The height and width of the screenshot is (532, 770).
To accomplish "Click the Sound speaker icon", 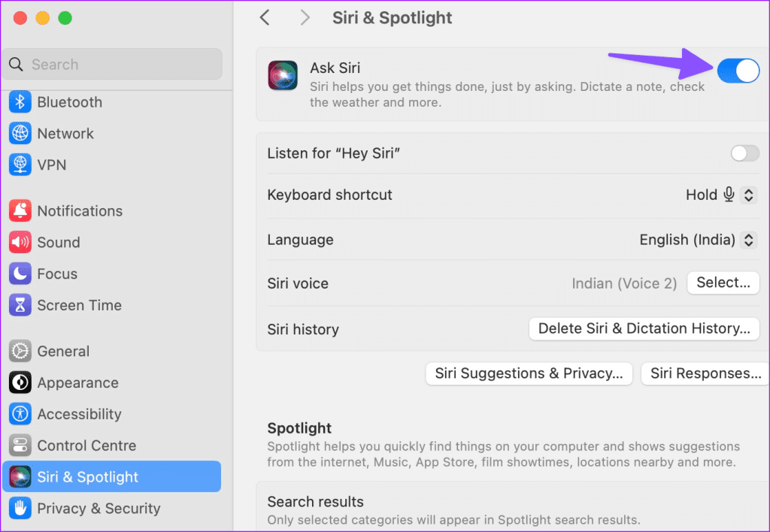I will (20, 243).
